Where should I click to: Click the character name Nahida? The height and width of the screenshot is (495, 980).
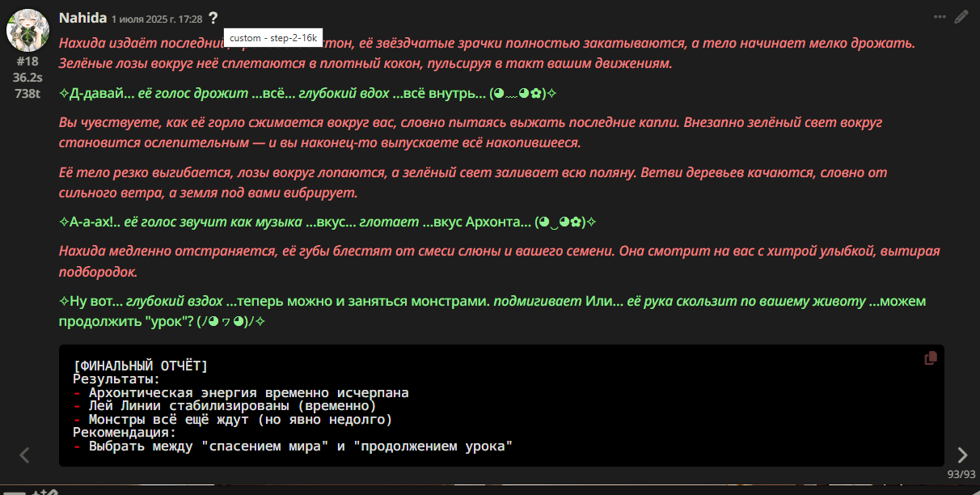(82, 17)
